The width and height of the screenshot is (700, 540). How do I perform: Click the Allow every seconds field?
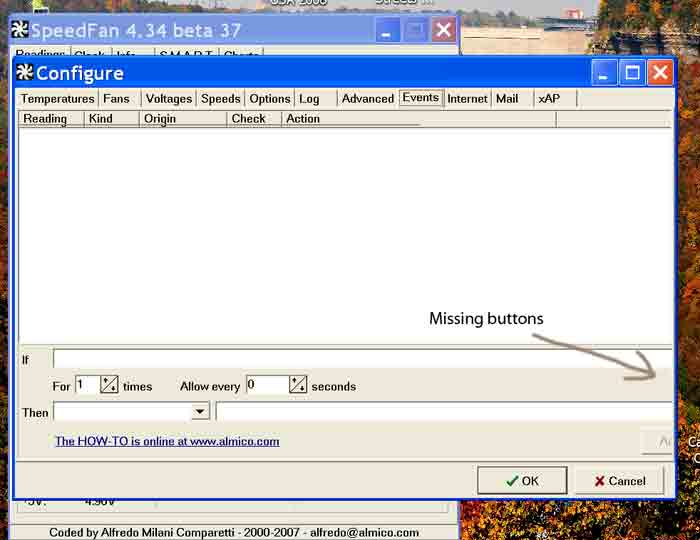pos(267,385)
